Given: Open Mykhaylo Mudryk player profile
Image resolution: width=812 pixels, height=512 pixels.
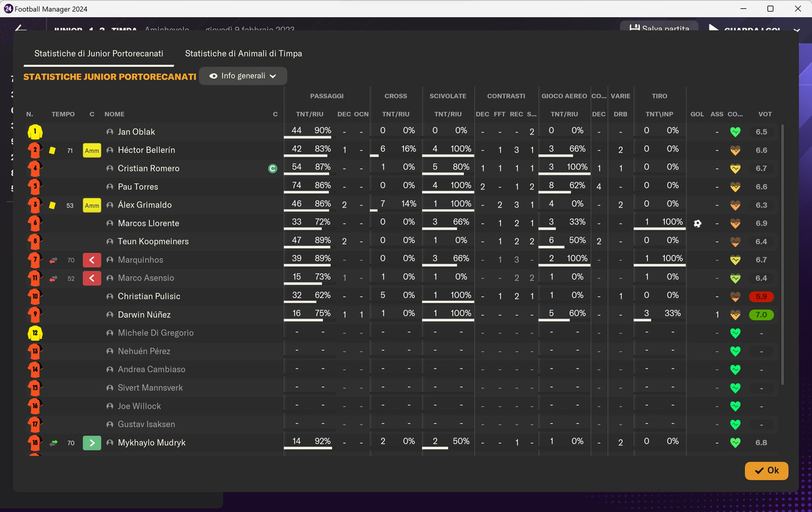Looking at the screenshot, I should click(152, 443).
